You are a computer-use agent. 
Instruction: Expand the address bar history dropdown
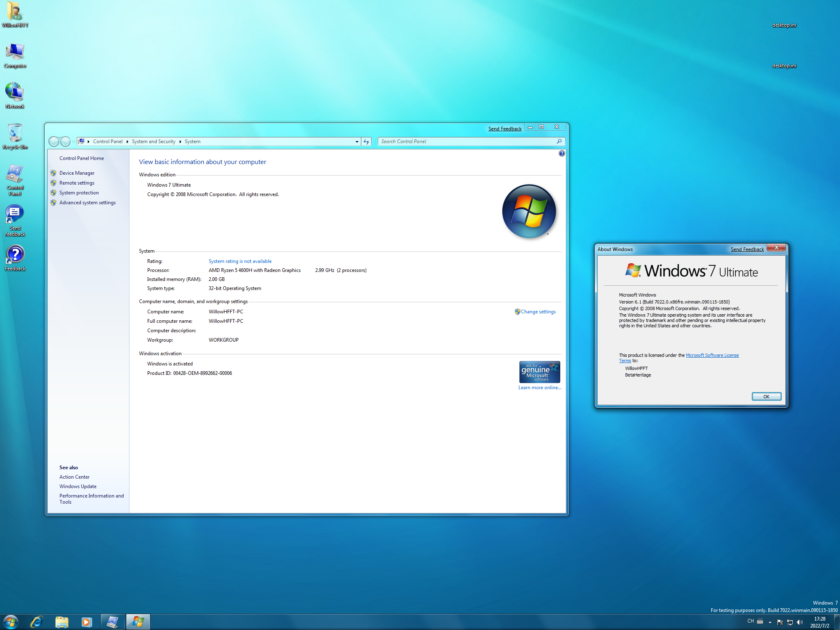357,142
